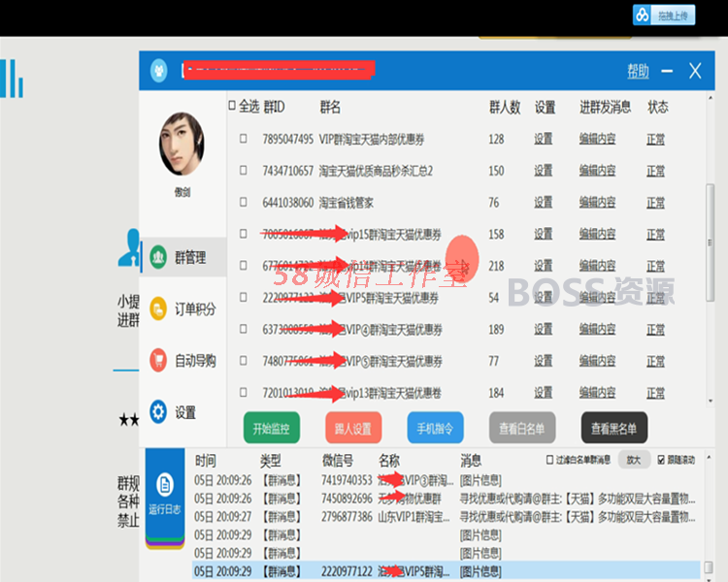Image resolution: width=728 pixels, height=582 pixels.
Task: Click the 查看白名单 button
Action: click(522, 428)
